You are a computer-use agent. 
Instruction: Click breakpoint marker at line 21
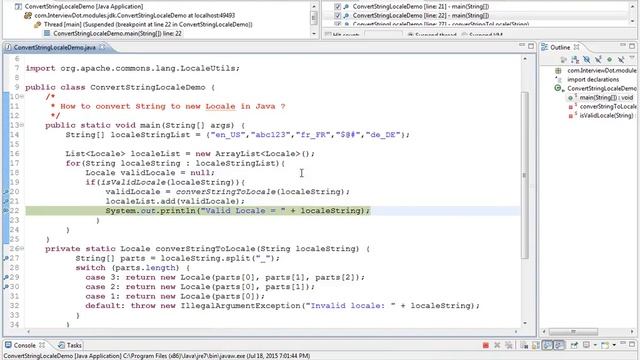point(6,201)
